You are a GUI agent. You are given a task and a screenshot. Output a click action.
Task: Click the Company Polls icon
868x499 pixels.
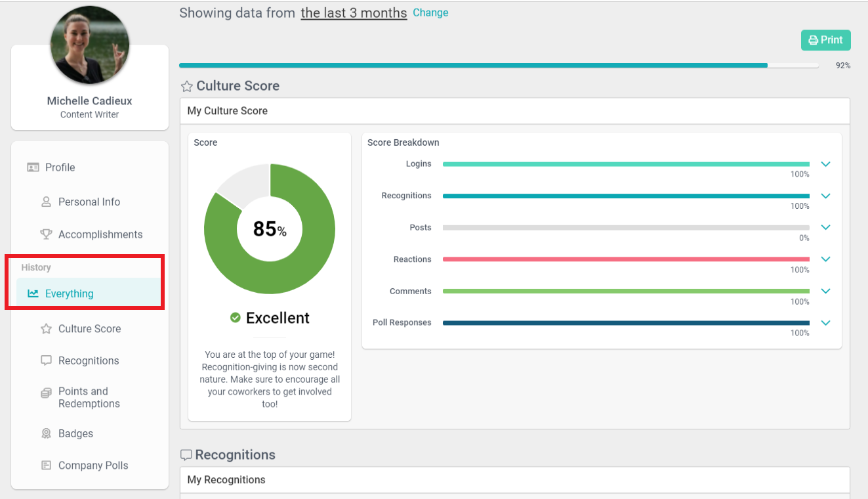[46, 466]
